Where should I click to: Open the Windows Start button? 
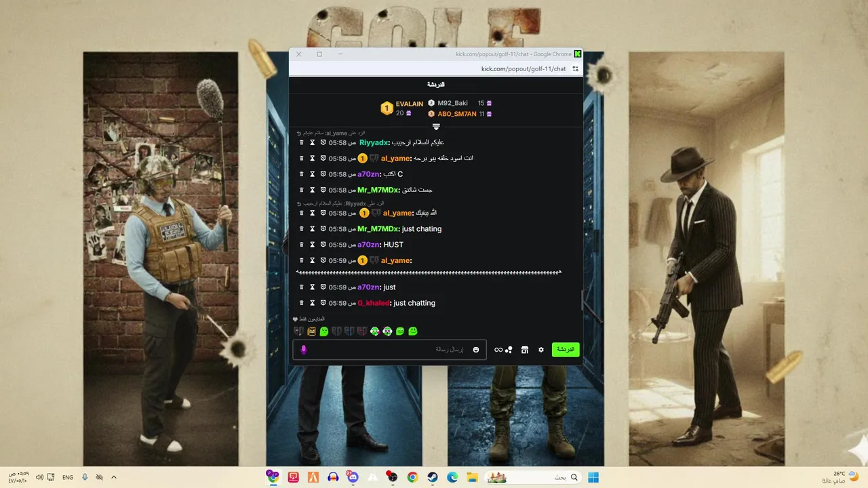tap(593, 477)
